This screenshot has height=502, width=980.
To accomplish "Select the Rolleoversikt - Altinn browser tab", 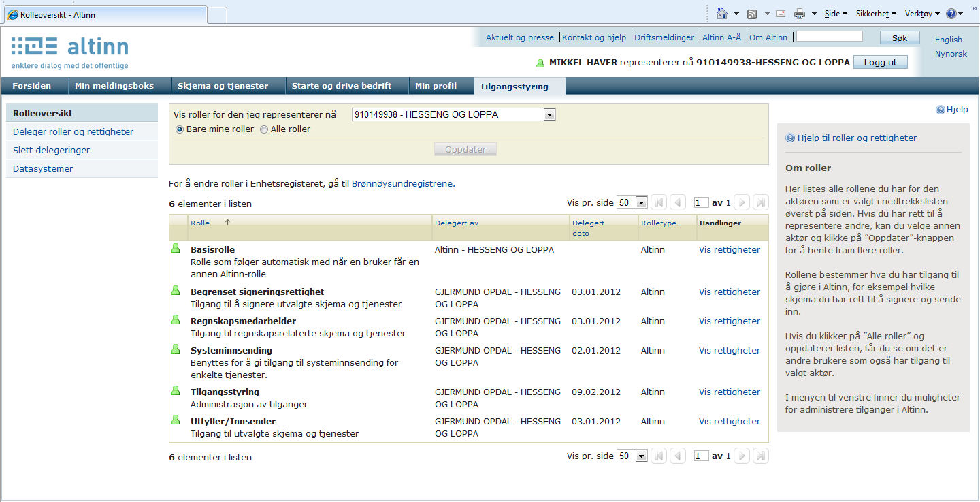I will (104, 15).
